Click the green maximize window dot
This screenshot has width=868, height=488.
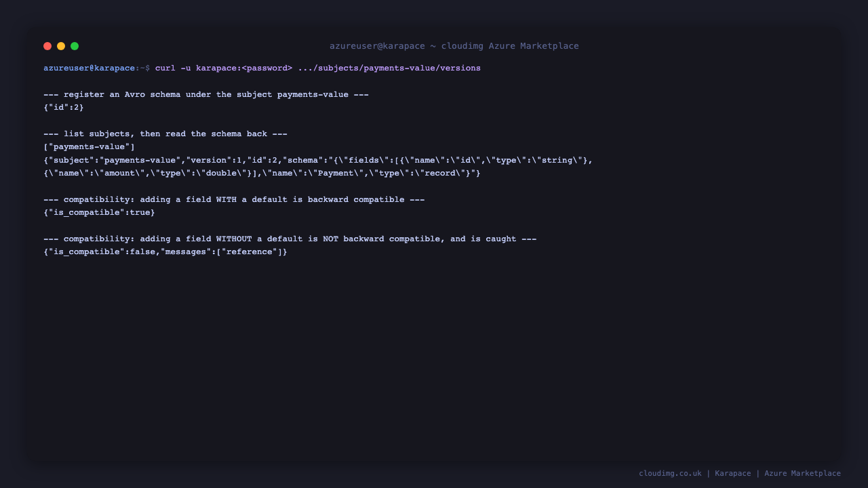pyautogui.click(x=75, y=46)
